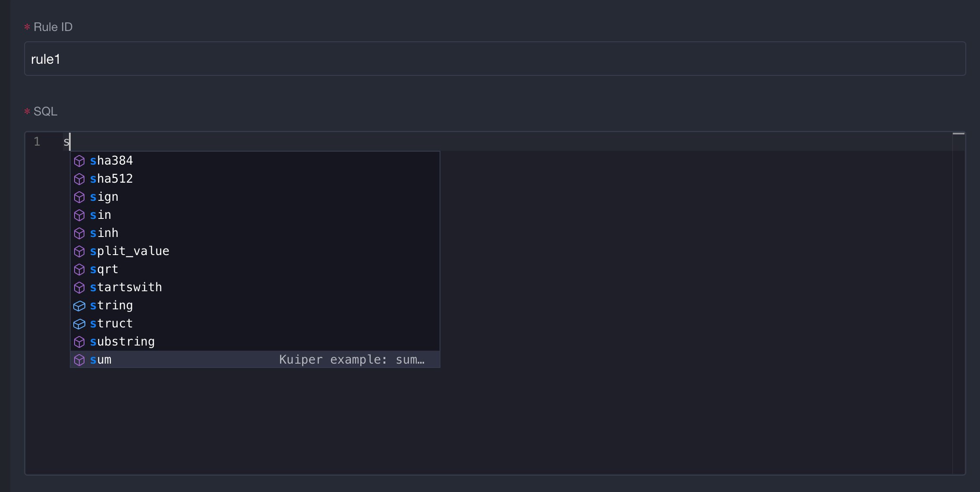Select the substring function icon
Image resolution: width=980 pixels, height=492 pixels.
pos(80,341)
